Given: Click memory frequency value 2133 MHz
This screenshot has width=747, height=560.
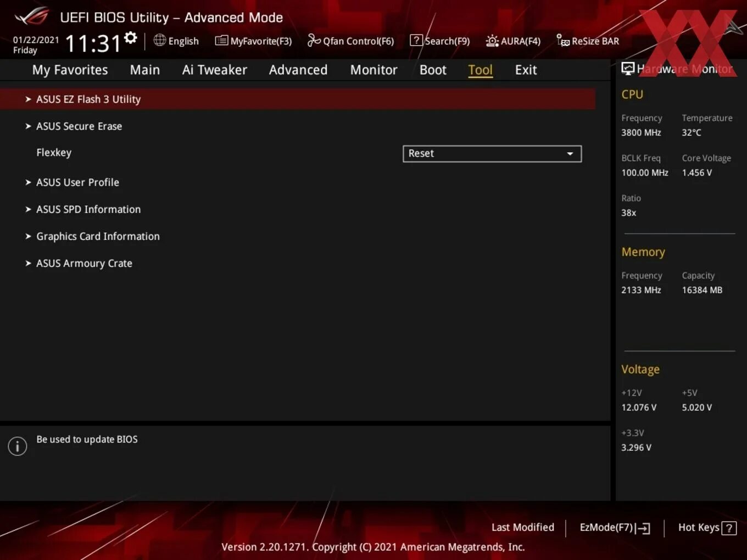Looking at the screenshot, I should click(x=641, y=290).
